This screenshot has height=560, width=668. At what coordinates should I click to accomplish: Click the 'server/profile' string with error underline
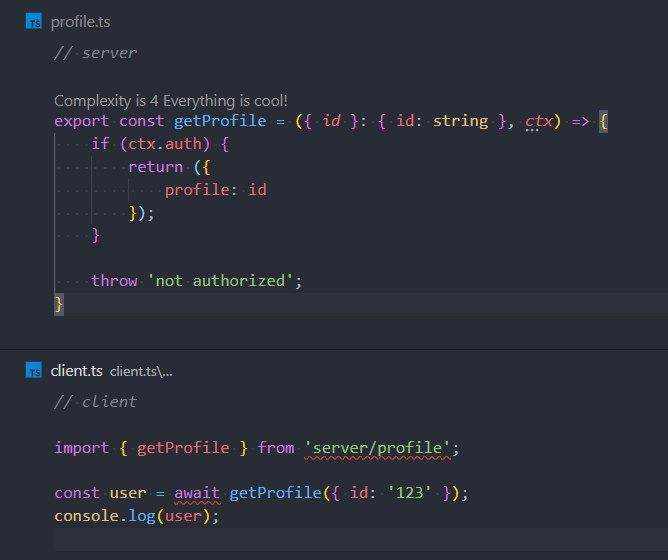click(x=377, y=449)
